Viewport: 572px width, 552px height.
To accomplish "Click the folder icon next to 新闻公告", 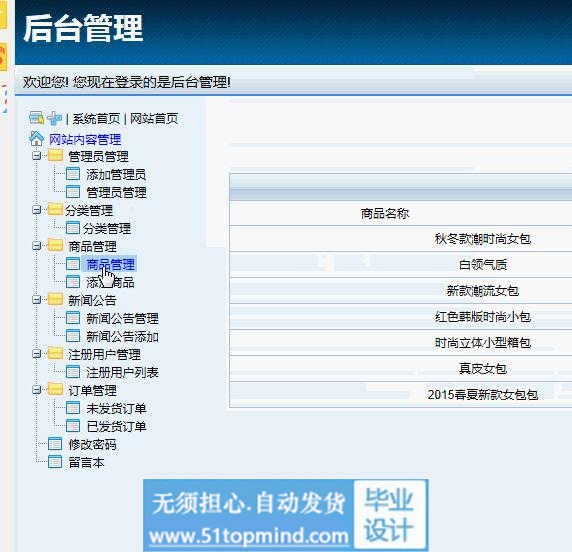I will coord(55,300).
